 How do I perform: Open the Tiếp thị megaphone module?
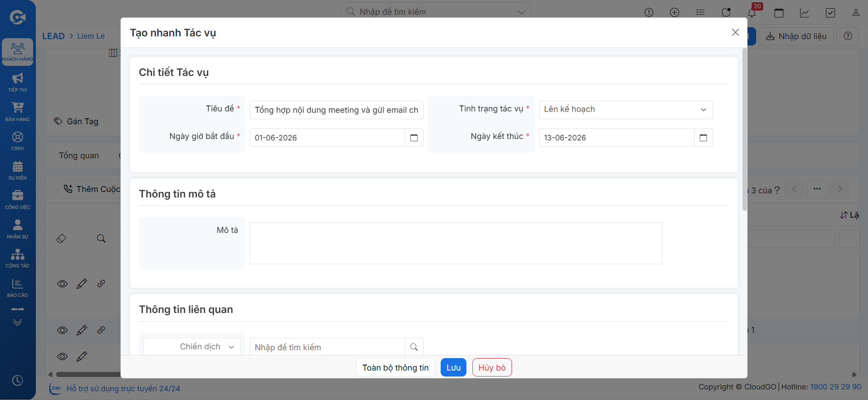(17, 82)
